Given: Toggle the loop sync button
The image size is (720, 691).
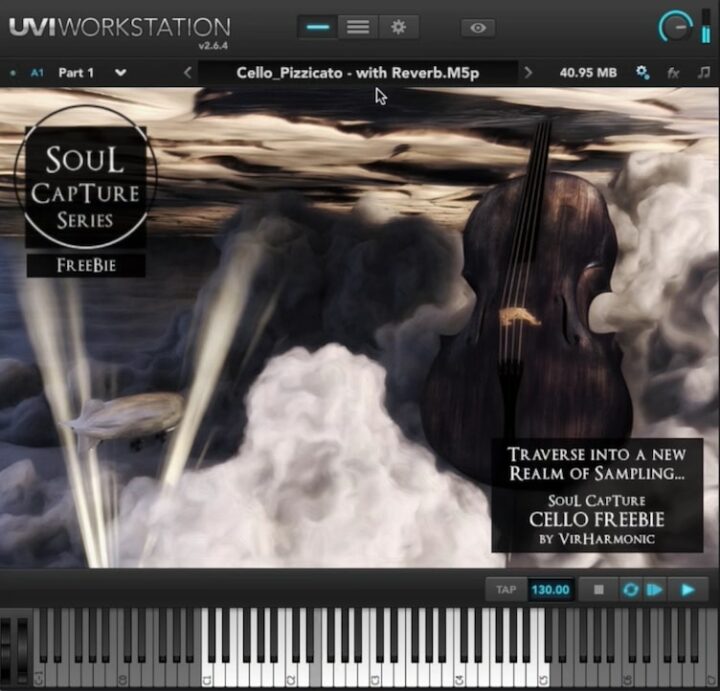Looking at the screenshot, I should (x=630, y=590).
